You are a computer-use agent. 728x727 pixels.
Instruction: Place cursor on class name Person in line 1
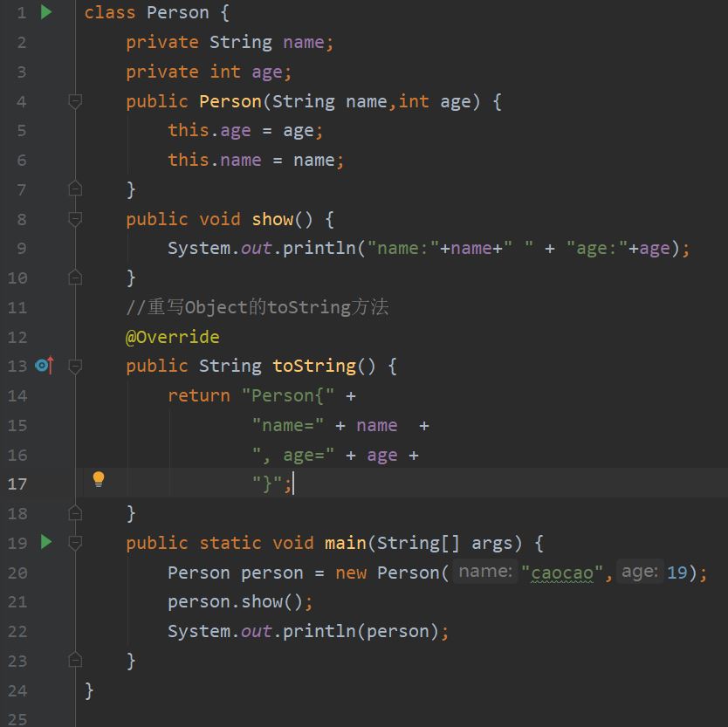coord(178,12)
